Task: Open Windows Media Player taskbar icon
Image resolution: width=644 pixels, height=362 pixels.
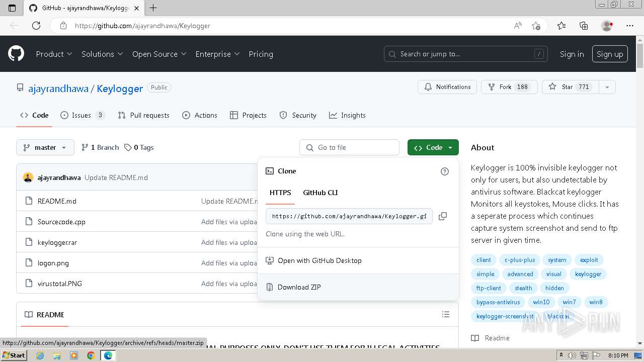Action: coord(74,355)
